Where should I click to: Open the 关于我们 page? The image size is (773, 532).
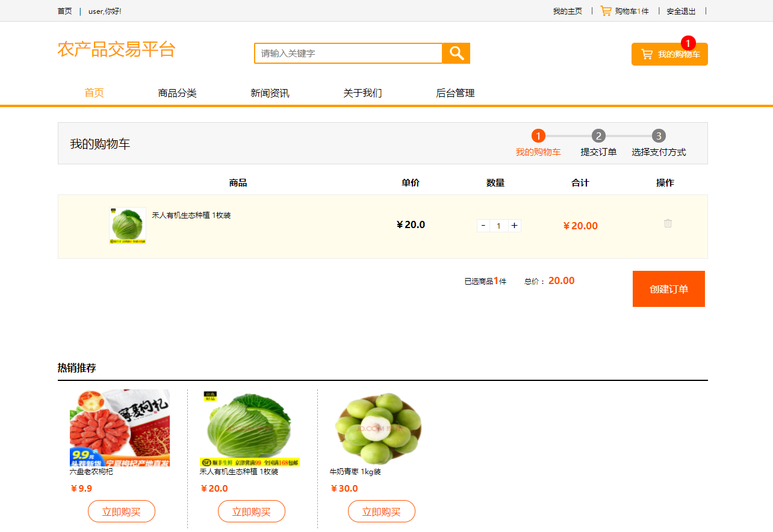point(362,93)
